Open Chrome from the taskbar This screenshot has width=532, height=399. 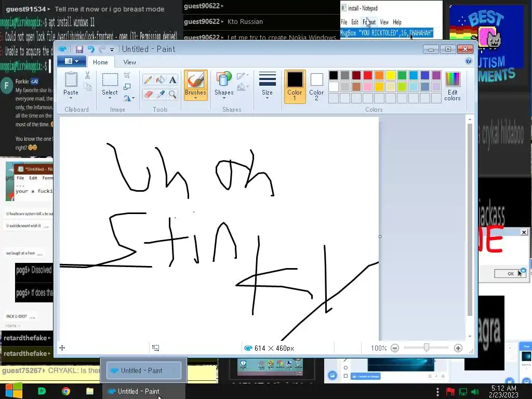click(x=66, y=391)
